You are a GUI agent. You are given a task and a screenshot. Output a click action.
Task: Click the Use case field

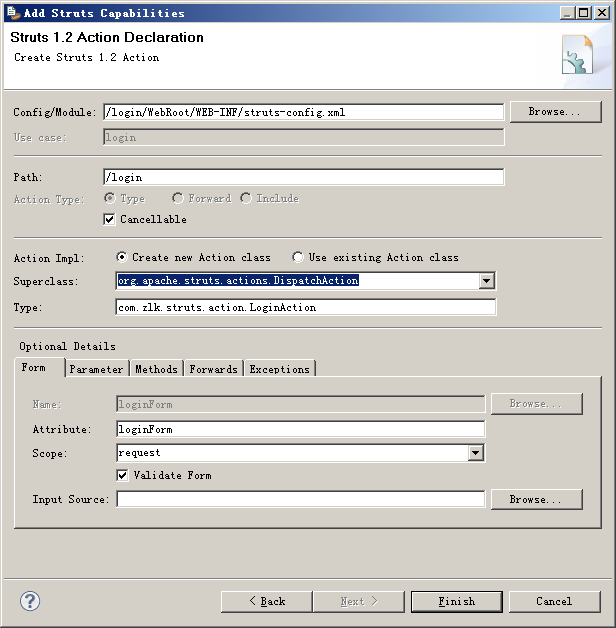[304, 137]
